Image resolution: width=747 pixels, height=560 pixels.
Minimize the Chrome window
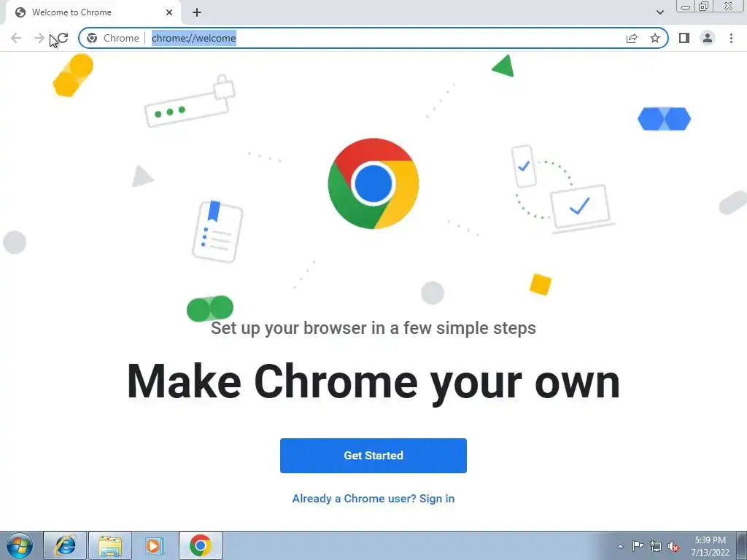(x=686, y=7)
